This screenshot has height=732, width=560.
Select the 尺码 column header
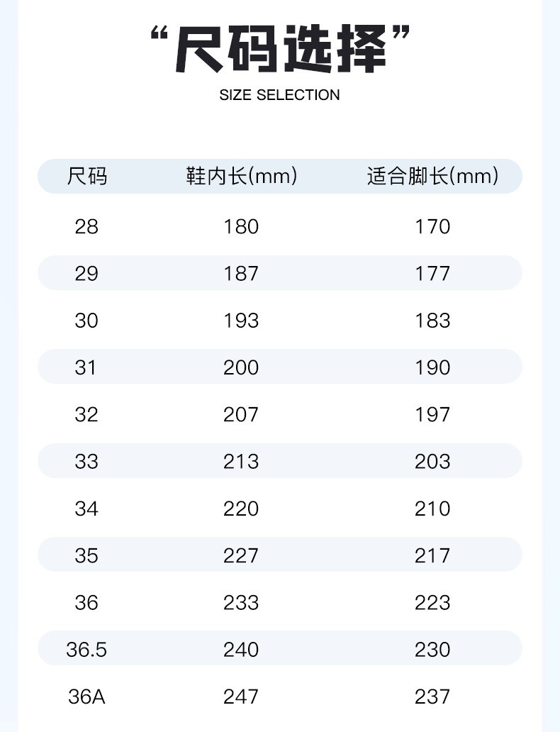[86, 176]
